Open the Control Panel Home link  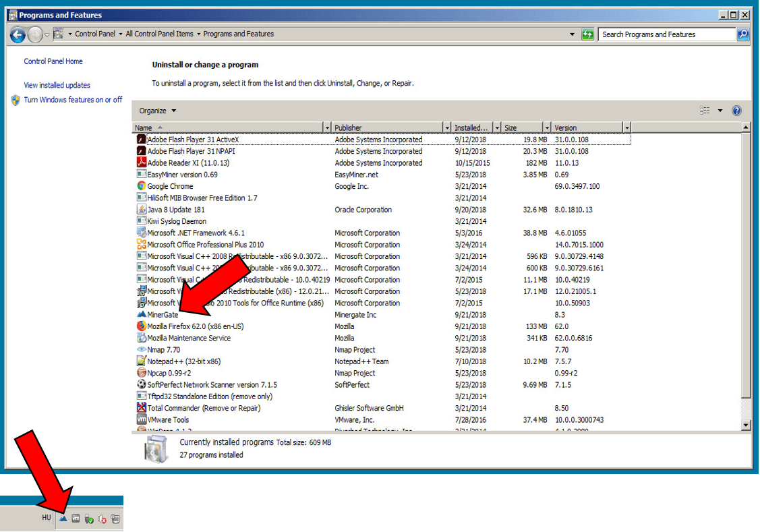tap(53, 61)
